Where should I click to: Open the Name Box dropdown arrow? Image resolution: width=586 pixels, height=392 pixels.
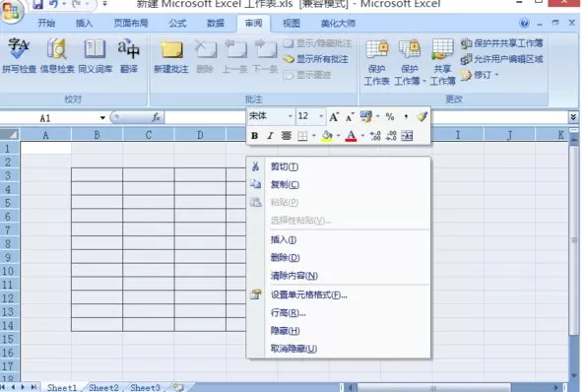[x=102, y=118]
